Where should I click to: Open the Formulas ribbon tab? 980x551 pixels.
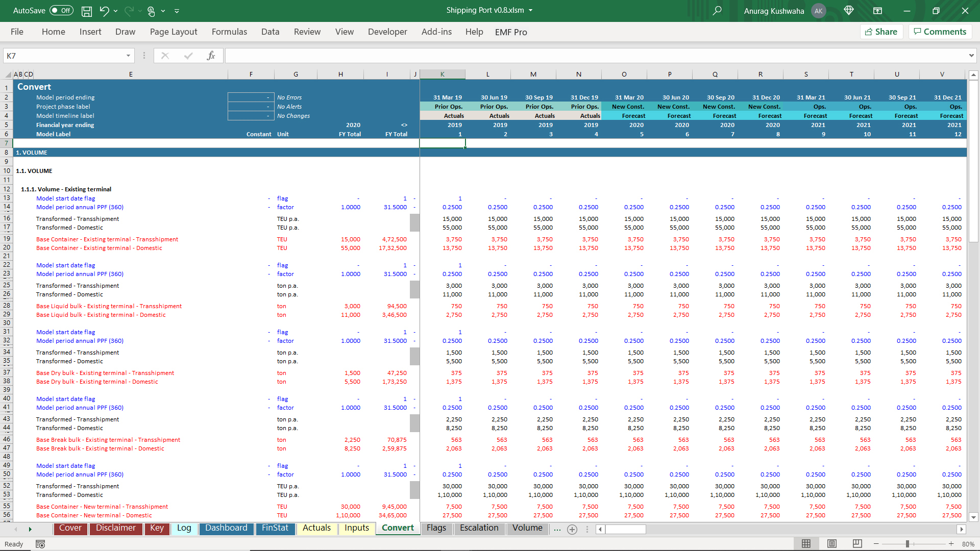click(x=229, y=32)
